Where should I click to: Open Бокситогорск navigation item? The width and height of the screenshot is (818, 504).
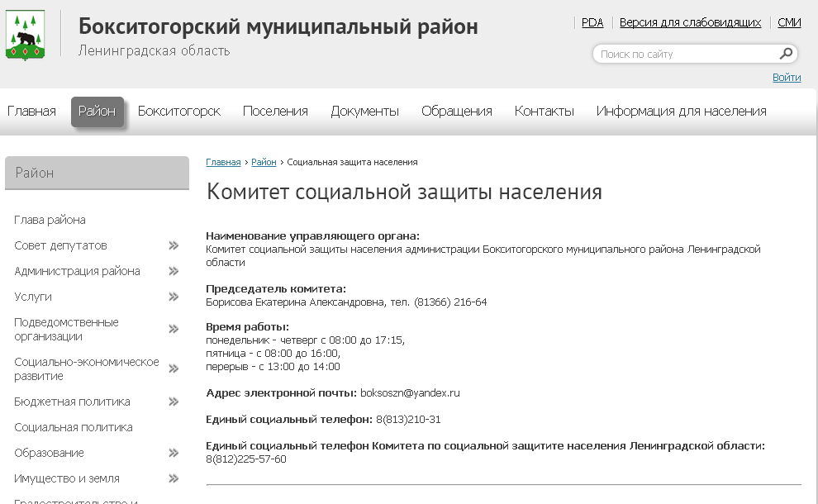[x=179, y=112]
